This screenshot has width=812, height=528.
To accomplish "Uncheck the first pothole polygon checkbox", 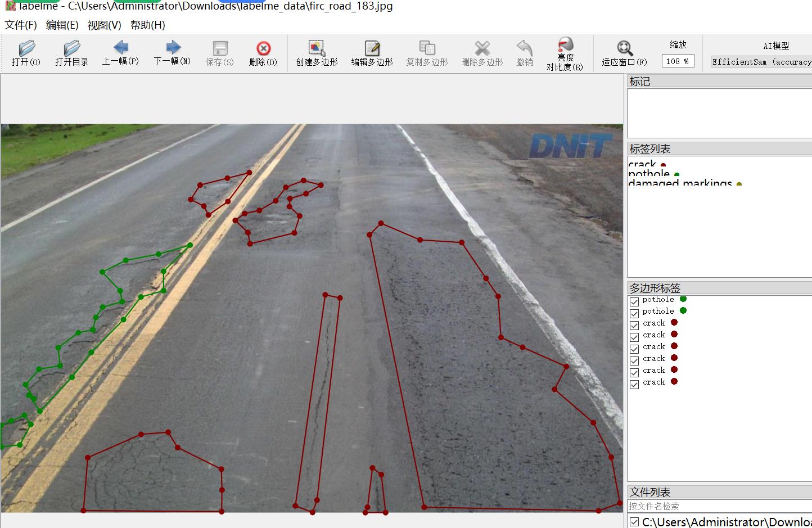I will click(634, 301).
